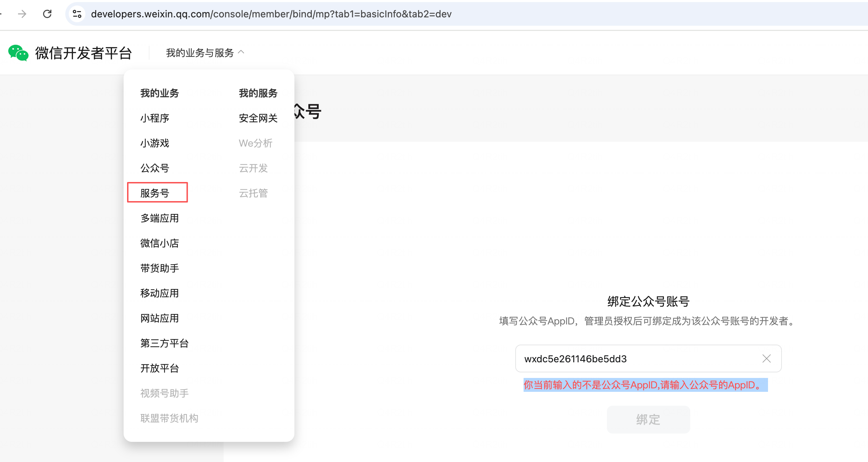
Task: Open site information icon in address bar
Action: 77,14
